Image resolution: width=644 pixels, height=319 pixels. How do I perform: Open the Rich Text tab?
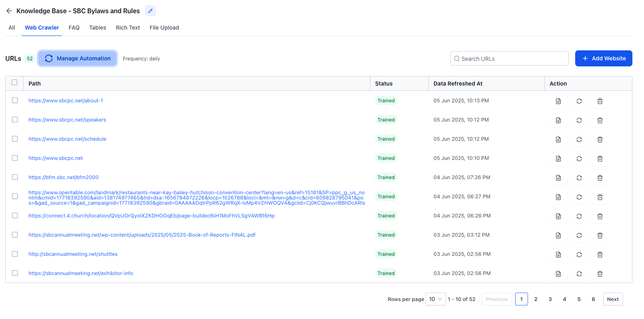tap(128, 28)
